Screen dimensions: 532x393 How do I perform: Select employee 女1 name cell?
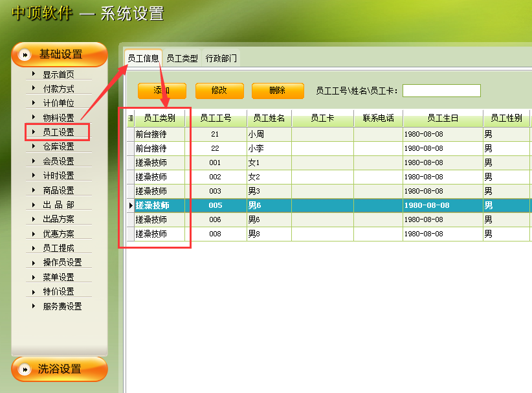click(269, 163)
